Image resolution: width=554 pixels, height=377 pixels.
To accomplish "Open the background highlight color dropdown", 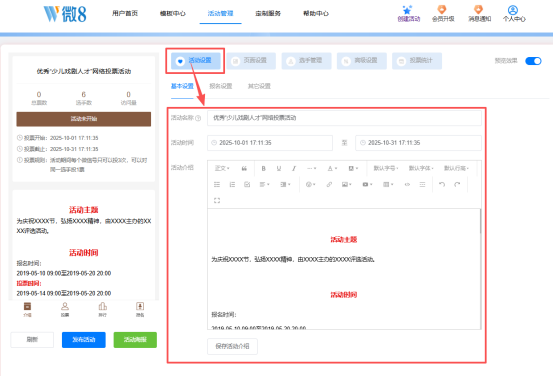I will [x=353, y=169].
